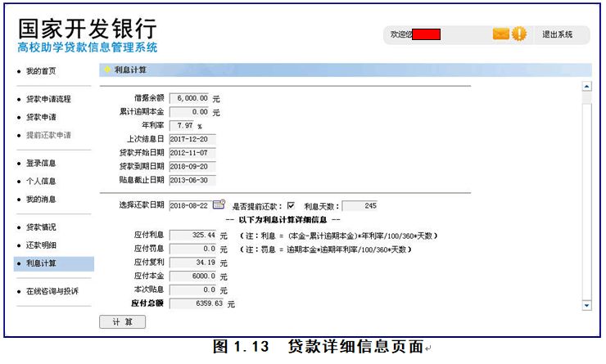Click the 累计逾期本金 field

click(x=189, y=112)
